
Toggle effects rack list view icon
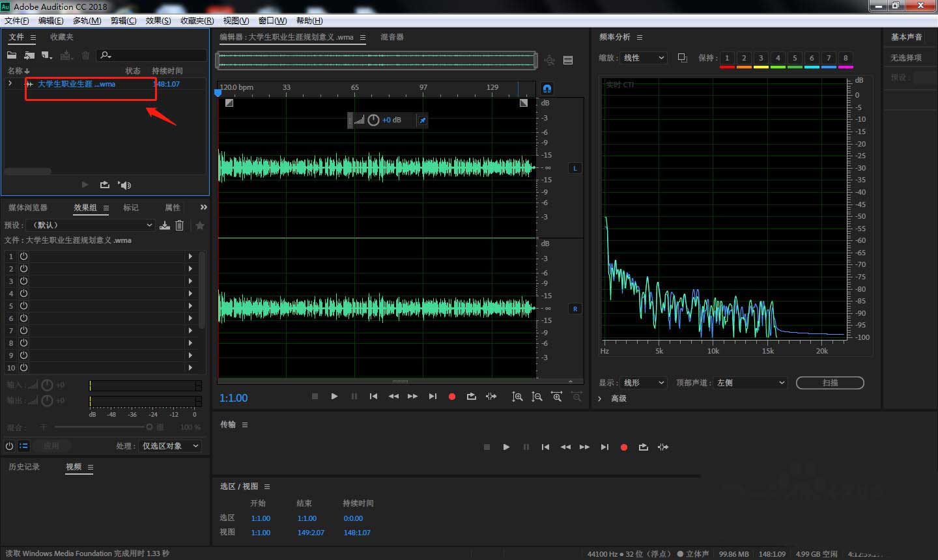point(23,446)
